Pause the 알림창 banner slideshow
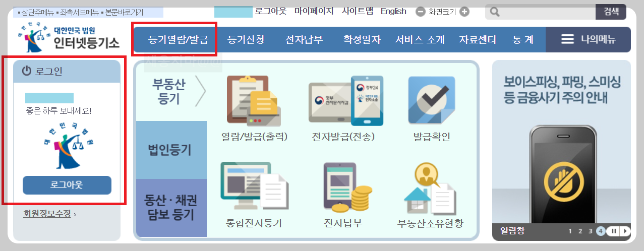The height and width of the screenshot is (251, 644). 614,231
